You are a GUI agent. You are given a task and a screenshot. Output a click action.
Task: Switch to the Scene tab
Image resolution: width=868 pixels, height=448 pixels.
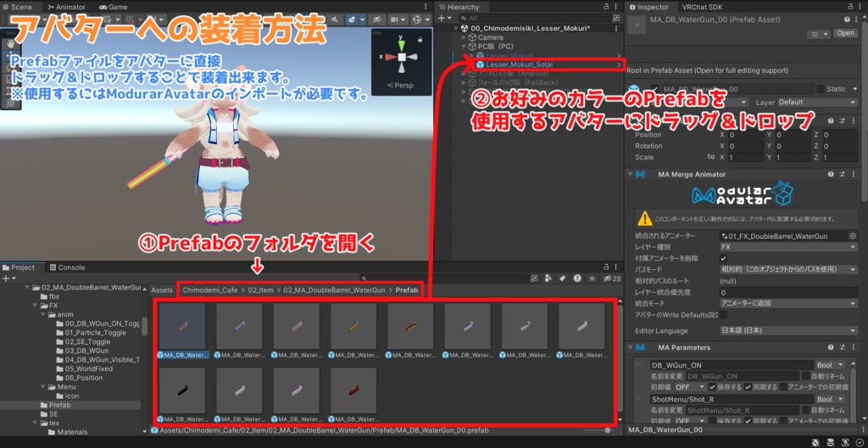pos(19,7)
